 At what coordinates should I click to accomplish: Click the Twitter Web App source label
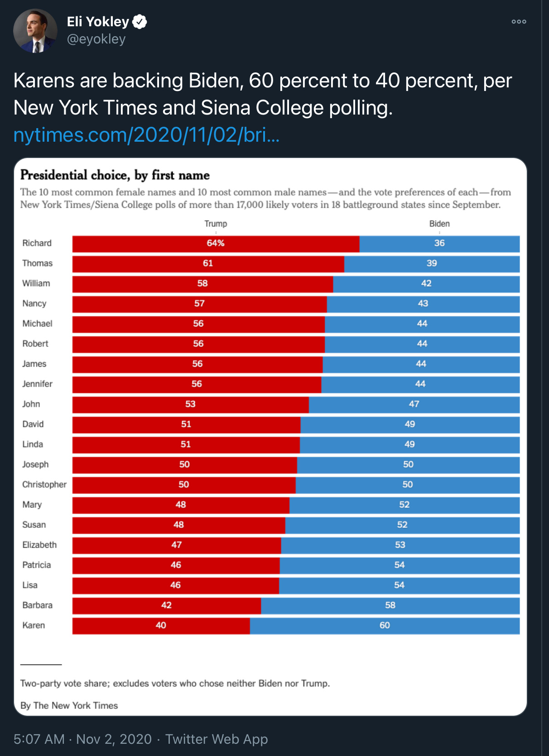[x=217, y=739]
